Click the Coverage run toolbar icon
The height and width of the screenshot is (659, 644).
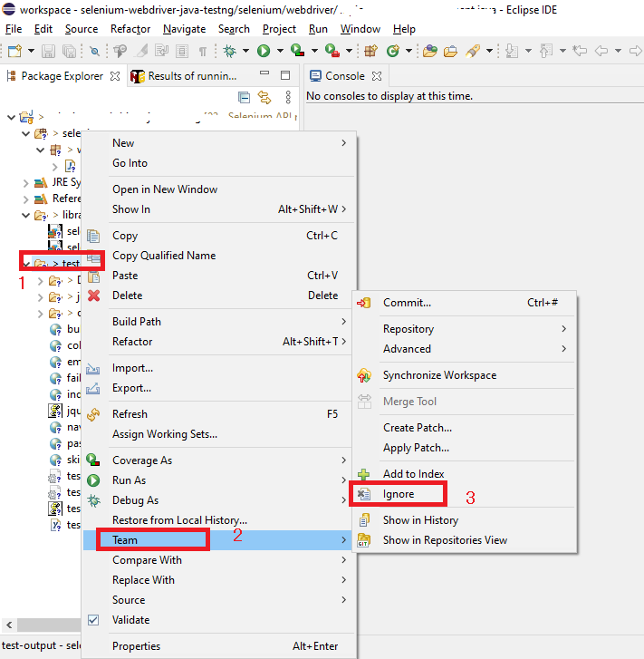(x=297, y=51)
